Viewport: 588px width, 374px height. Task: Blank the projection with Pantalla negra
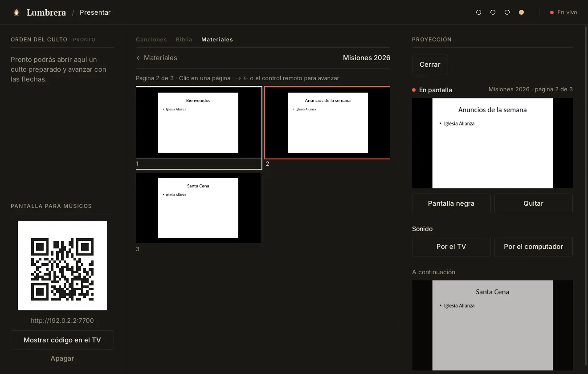(x=451, y=203)
